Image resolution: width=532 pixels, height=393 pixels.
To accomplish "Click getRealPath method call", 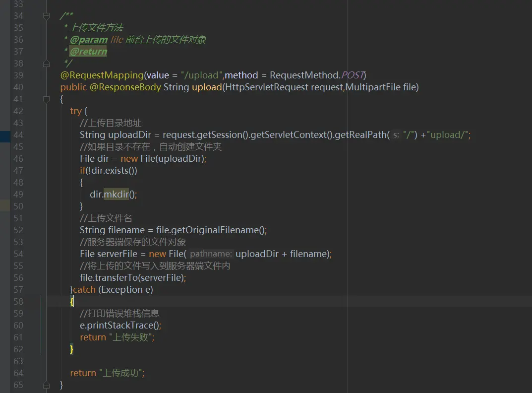I will [361, 135].
